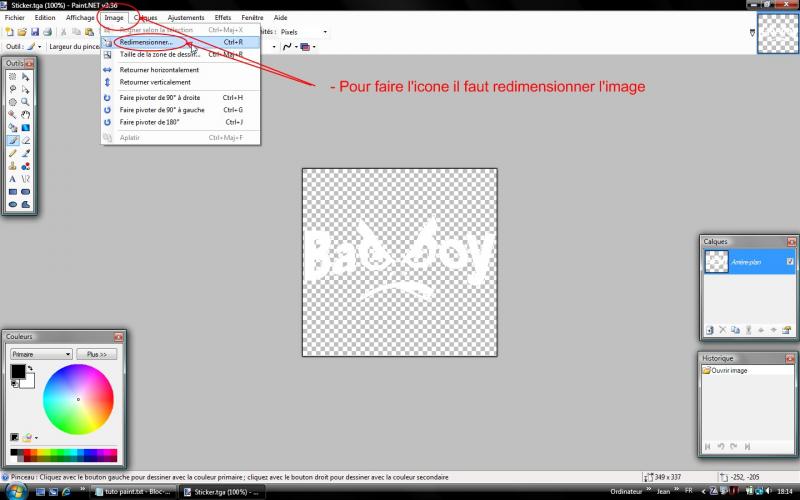Click the Print toolbar icon
The height and width of the screenshot is (500, 800).
pos(47,32)
